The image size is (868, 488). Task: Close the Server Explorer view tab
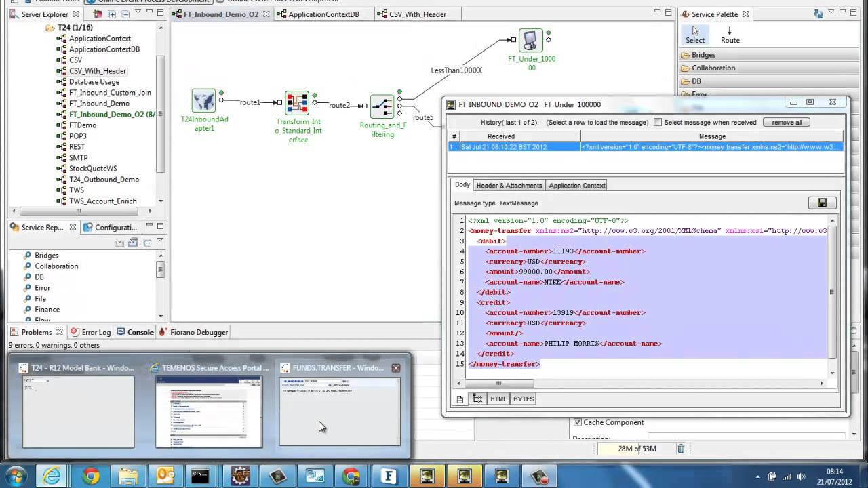pyautogui.click(x=75, y=14)
